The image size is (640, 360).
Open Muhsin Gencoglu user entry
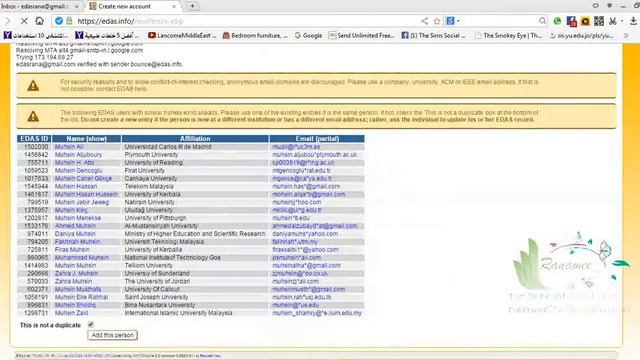pos(78,171)
